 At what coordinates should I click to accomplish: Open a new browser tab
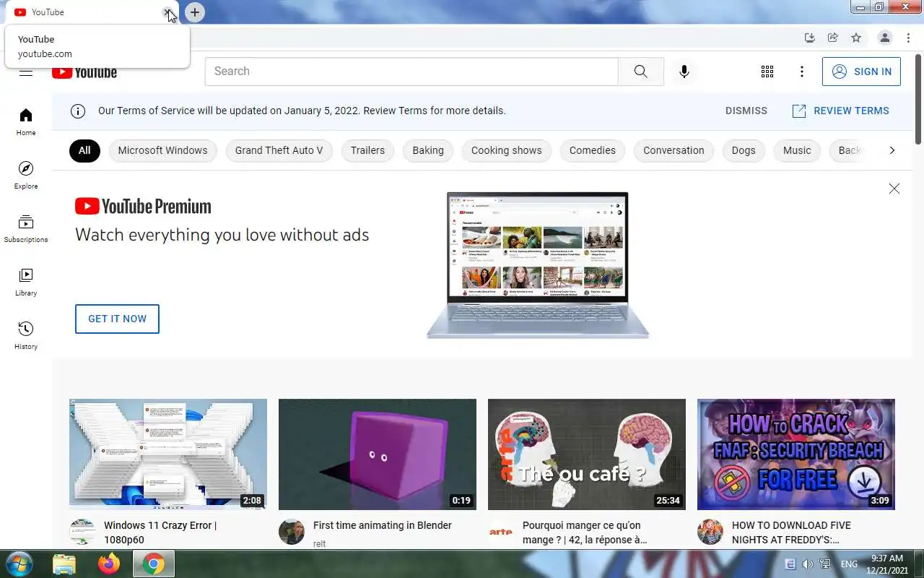coord(194,12)
